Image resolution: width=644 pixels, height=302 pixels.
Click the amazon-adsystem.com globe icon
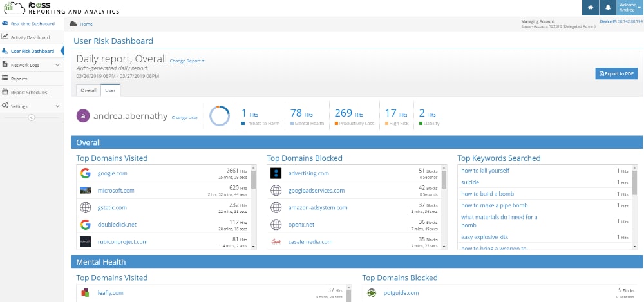[x=276, y=207]
